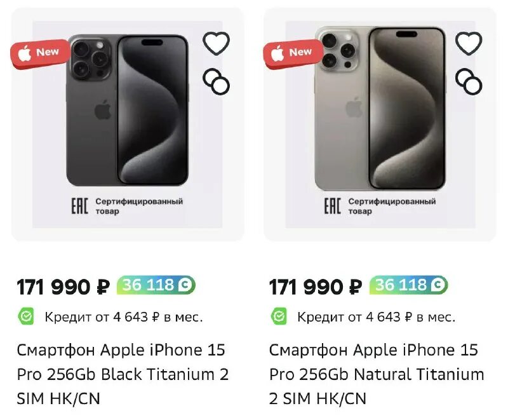This screenshot has height=420, width=508.
Task: Compare the Natural Titanium iPhone (circles icon)
Action: pos(469,81)
